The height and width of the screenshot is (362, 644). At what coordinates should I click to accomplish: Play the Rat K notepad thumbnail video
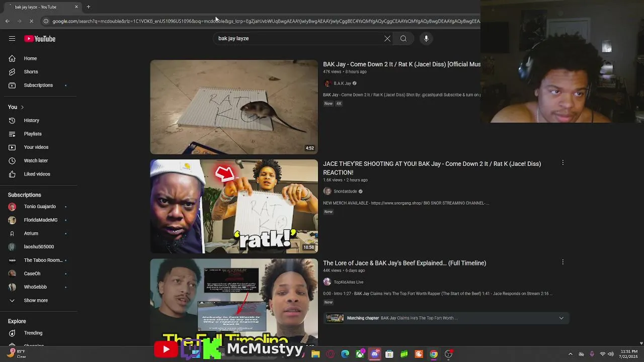(234, 107)
